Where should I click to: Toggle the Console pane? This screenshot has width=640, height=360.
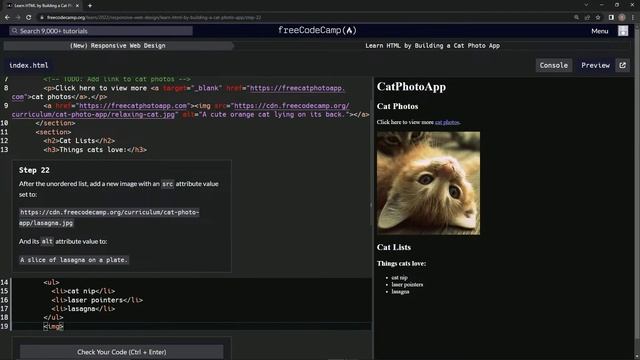point(553,65)
